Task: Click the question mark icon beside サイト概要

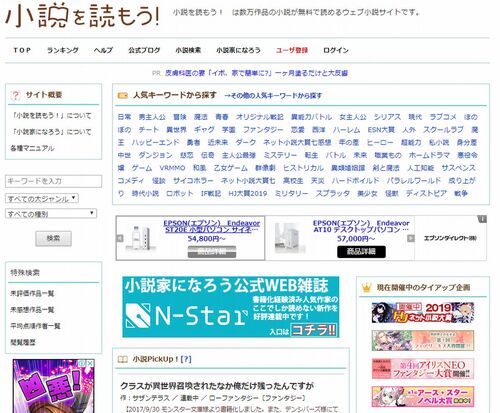Action: [15, 95]
